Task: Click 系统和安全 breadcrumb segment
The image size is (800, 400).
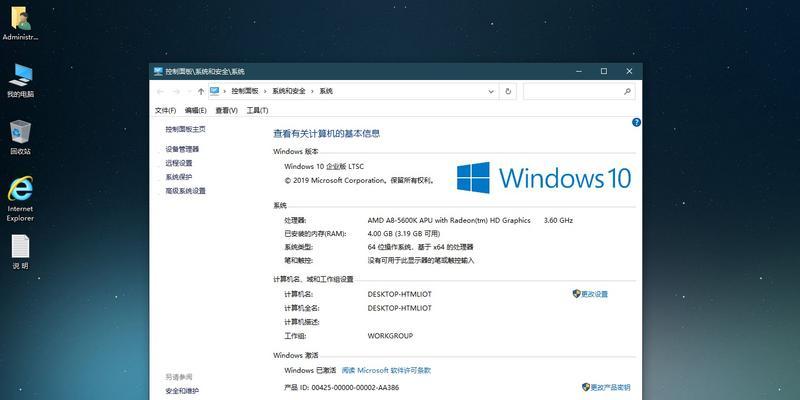Action: click(x=288, y=91)
